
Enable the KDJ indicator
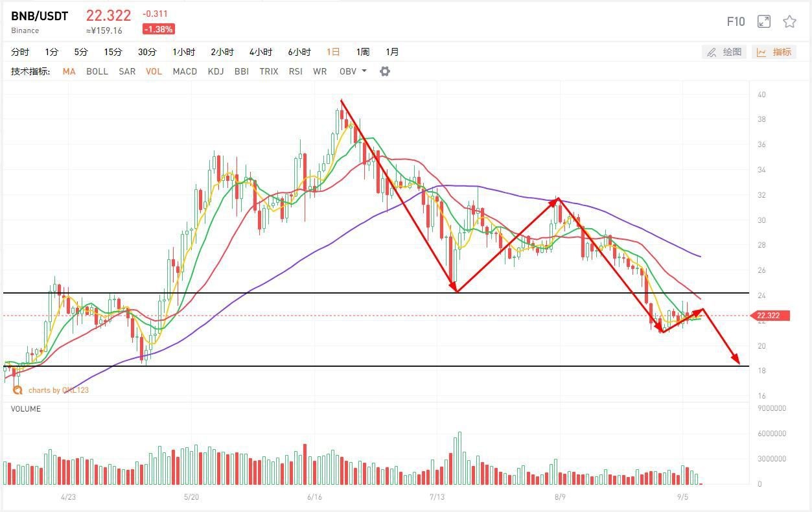coord(216,71)
